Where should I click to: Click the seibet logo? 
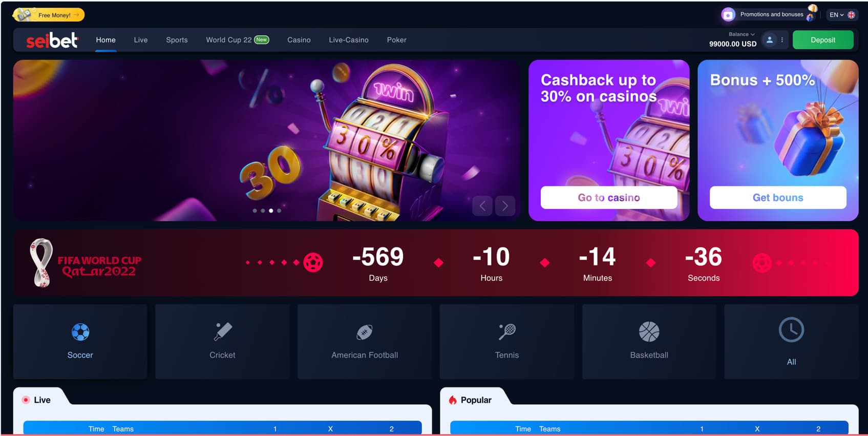point(52,40)
